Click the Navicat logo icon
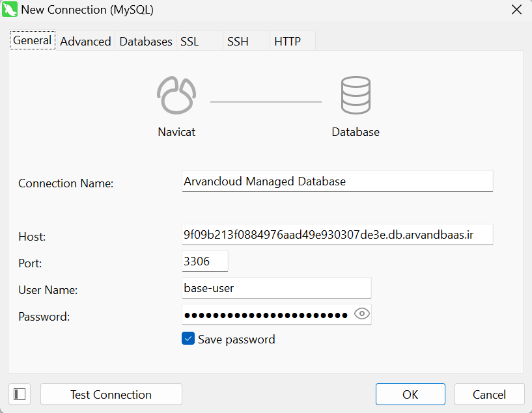 (176, 96)
